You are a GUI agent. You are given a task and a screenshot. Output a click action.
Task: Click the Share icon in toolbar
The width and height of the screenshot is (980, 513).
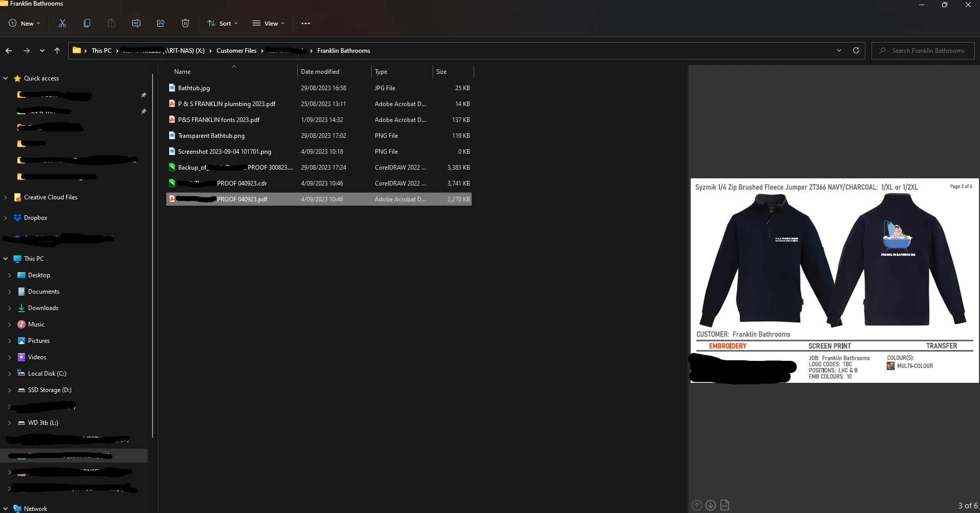click(161, 23)
